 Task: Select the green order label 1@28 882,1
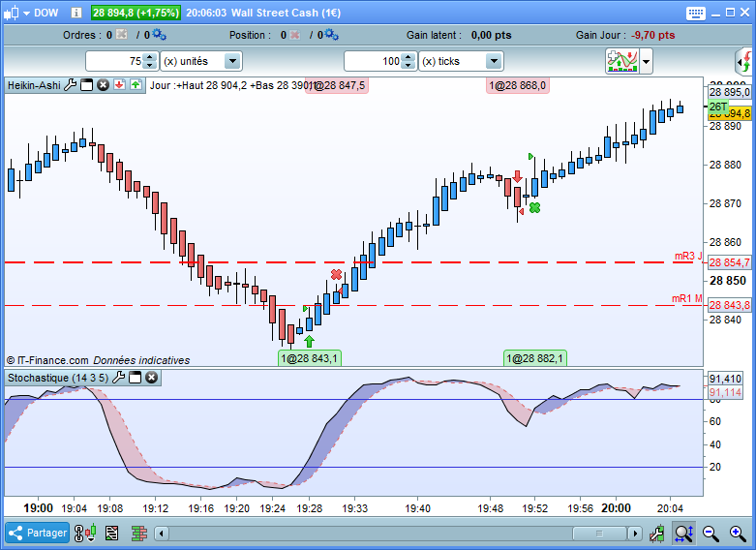coord(534,358)
